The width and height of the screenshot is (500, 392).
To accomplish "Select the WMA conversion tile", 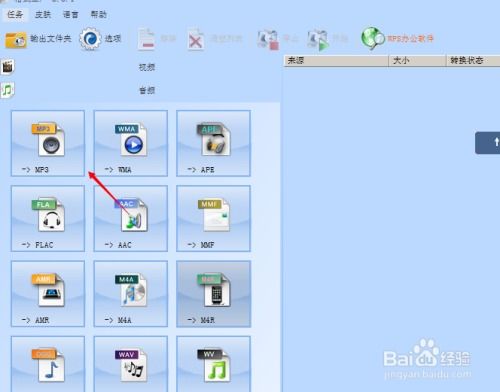I will (131, 143).
